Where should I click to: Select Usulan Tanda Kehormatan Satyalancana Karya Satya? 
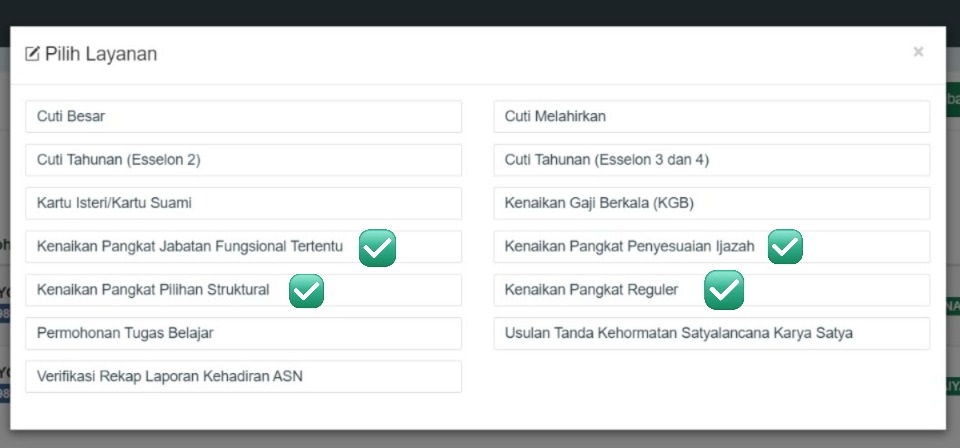(x=711, y=333)
